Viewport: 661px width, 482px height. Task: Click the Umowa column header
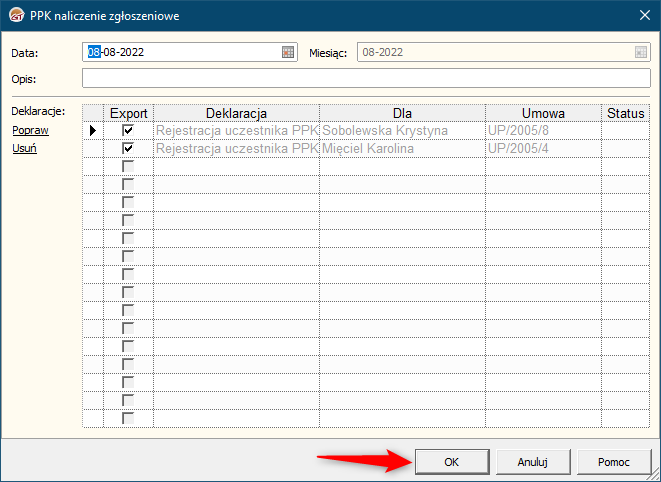click(543, 113)
